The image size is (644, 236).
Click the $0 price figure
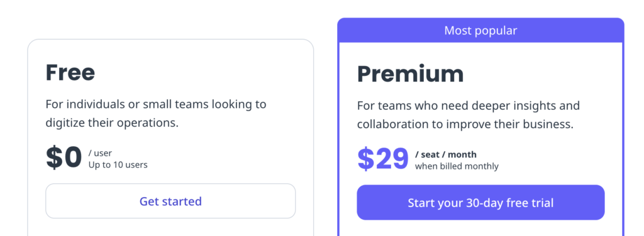coord(64,158)
